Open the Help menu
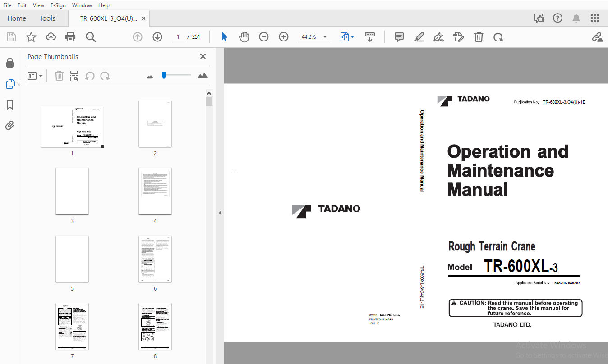The image size is (608, 364). (x=104, y=5)
